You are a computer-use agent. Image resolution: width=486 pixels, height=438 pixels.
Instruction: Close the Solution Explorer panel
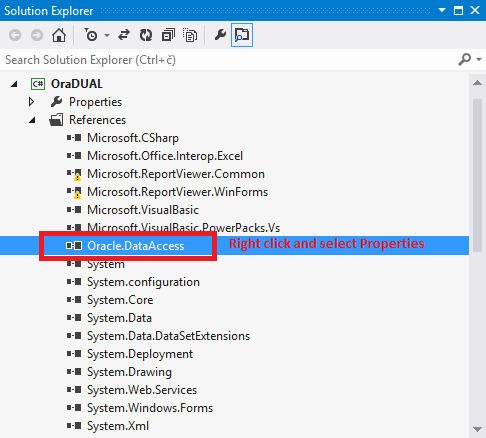(x=475, y=10)
